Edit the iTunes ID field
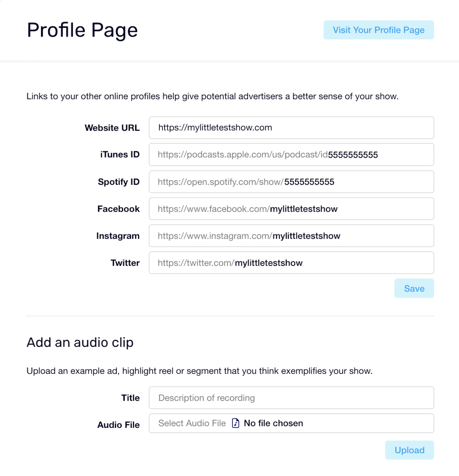This screenshot has width=459, height=476. 291,154
